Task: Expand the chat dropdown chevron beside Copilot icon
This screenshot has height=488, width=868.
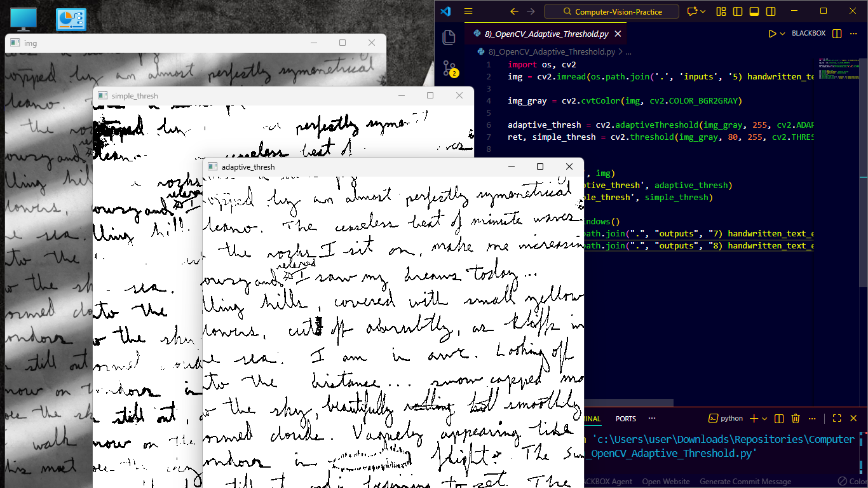Action: [x=704, y=11]
